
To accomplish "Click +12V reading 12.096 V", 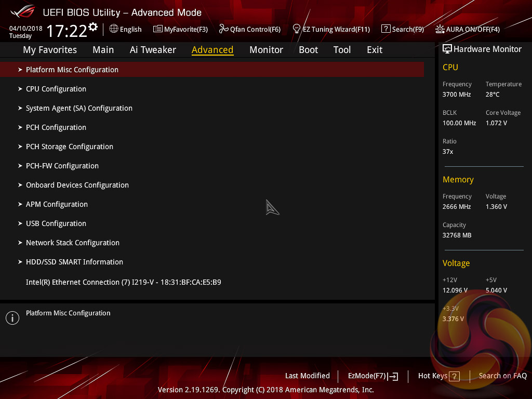I will point(455,290).
